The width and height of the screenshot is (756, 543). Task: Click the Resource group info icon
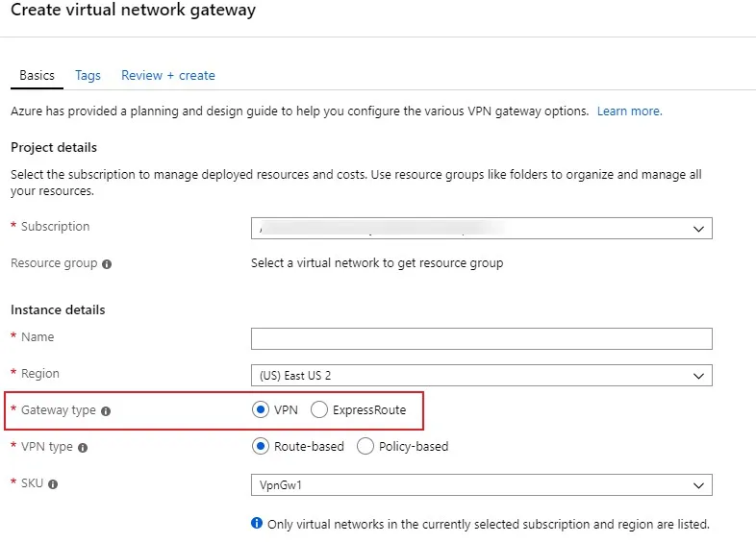(x=107, y=263)
